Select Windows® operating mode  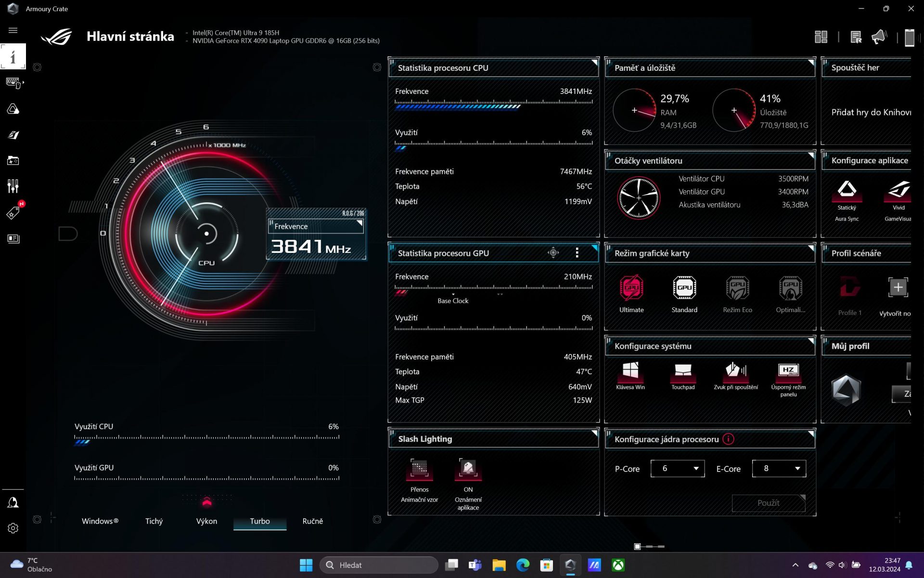(100, 521)
